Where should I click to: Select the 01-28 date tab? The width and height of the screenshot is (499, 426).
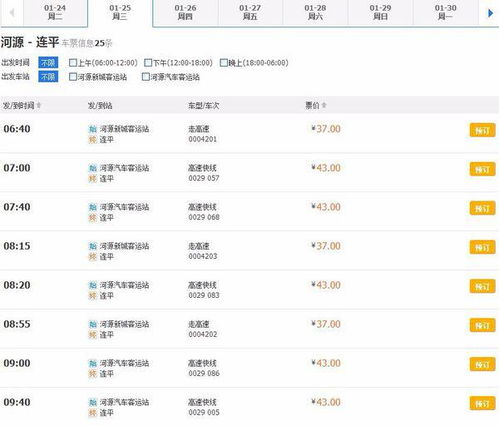click(x=315, y=12)
